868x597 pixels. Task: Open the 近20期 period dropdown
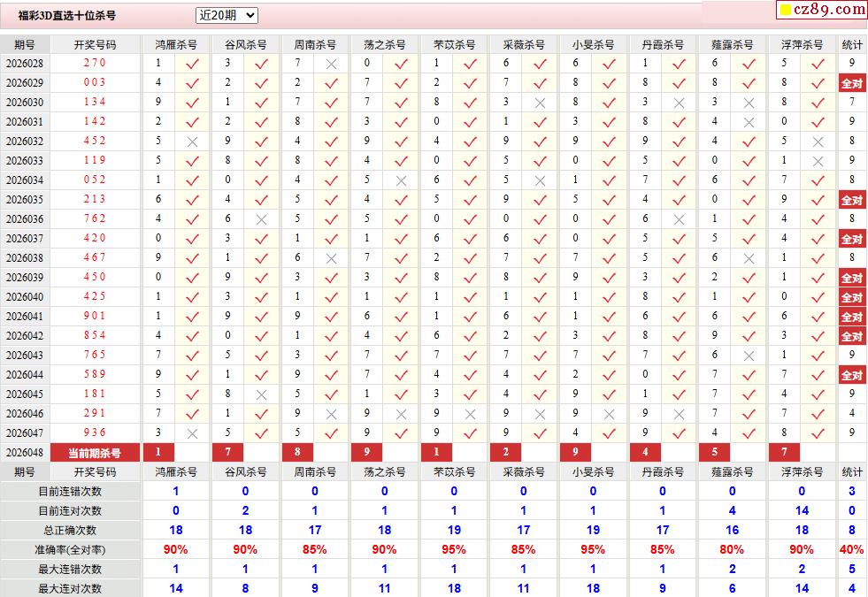pyautogui.click(x=227, y=15)
